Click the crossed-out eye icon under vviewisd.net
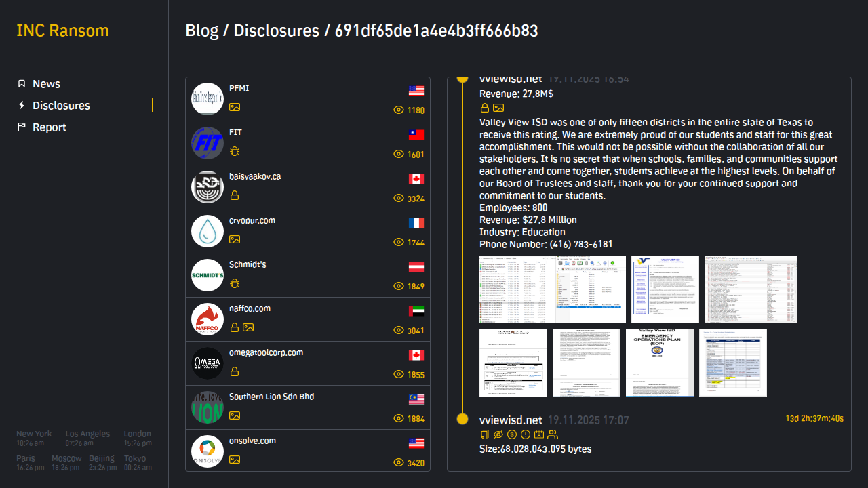 pos(498,434)
